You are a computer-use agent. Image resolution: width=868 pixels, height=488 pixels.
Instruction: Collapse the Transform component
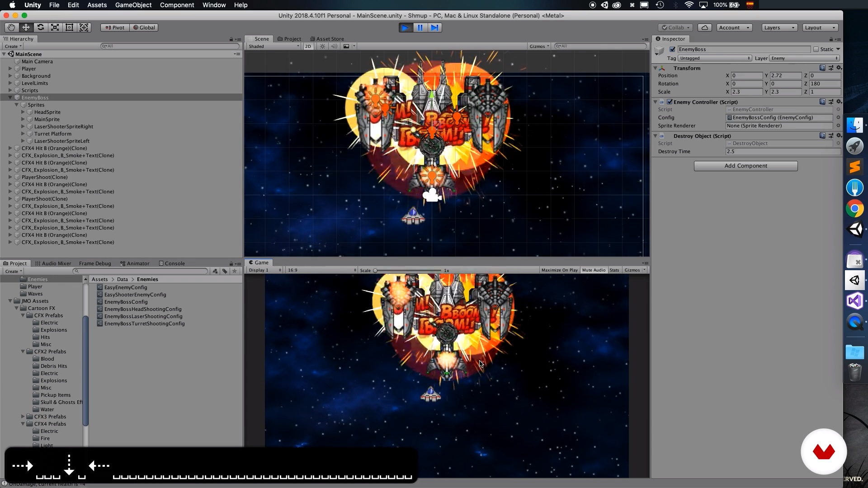pos(655,68)
